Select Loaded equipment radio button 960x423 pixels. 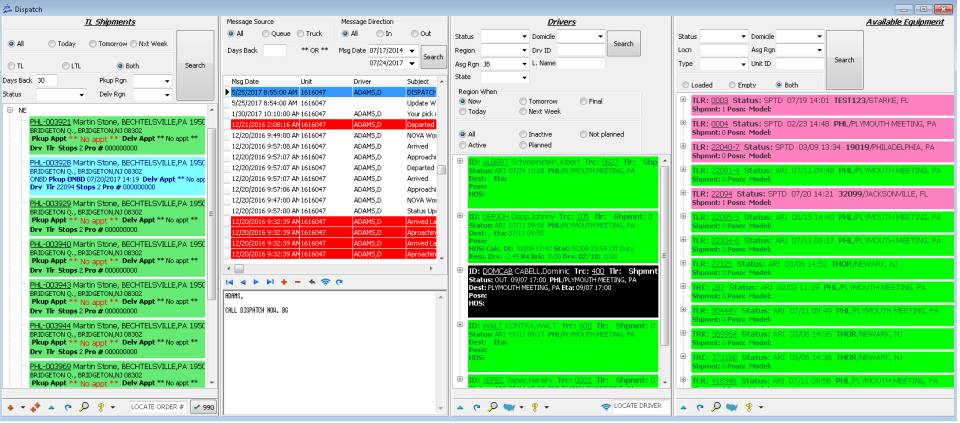click(685, 85)
